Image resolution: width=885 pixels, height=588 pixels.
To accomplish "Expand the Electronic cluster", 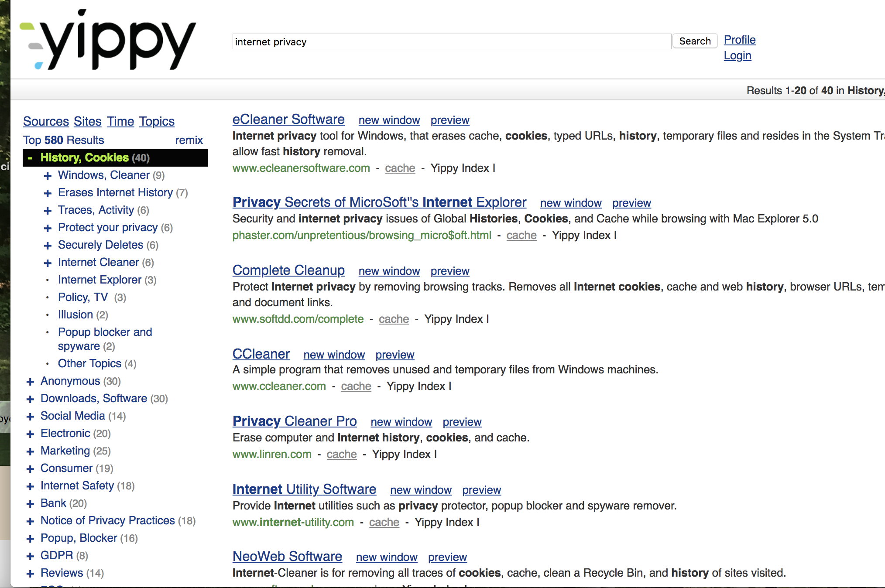I will 30,434.
